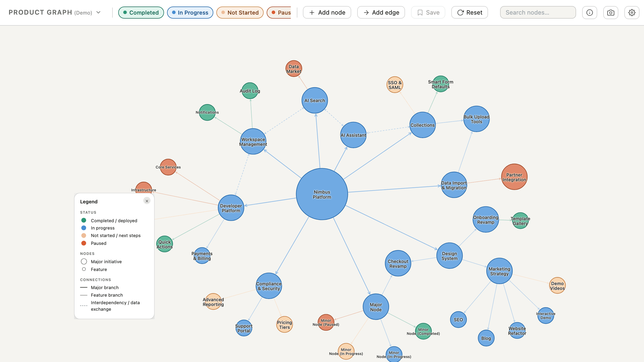
Task: Select the Core Services node
Action: [x=168, y=167]
